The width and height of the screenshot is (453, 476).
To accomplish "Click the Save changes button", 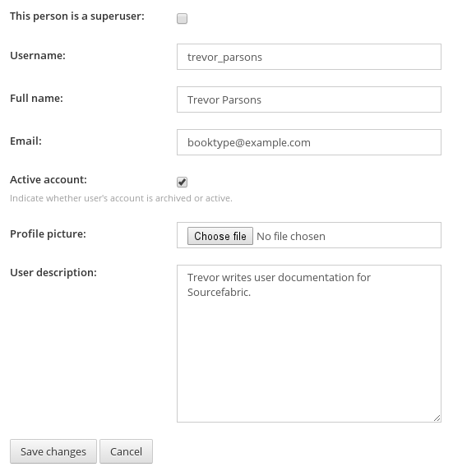I will [x=53, y=451].
